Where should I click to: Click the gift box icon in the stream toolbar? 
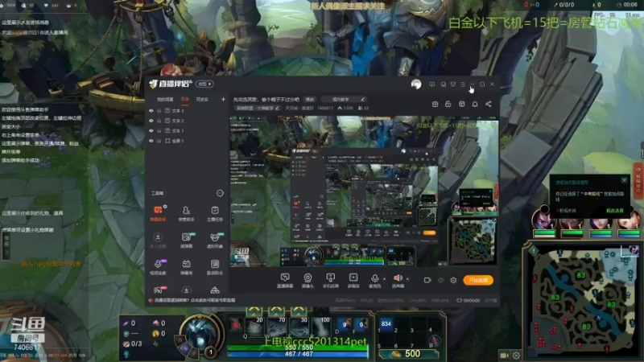435,105
